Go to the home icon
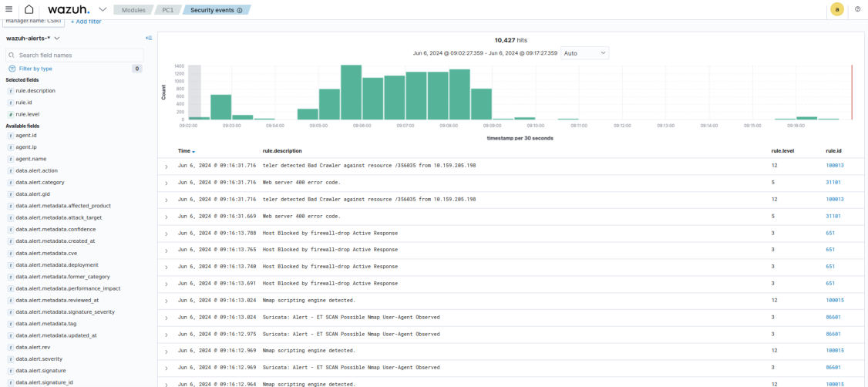868x387 pixels. click(x=29, y=9)
